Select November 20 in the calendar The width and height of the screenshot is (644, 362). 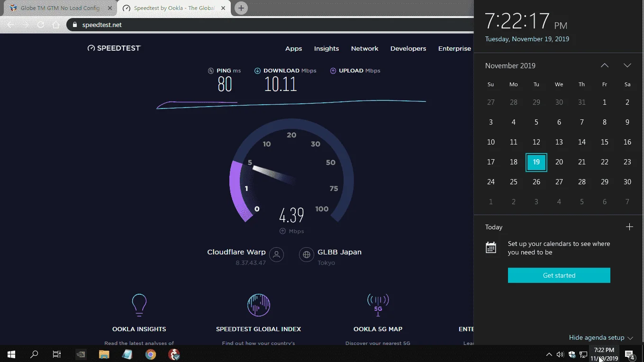click(x=559, y=162)
